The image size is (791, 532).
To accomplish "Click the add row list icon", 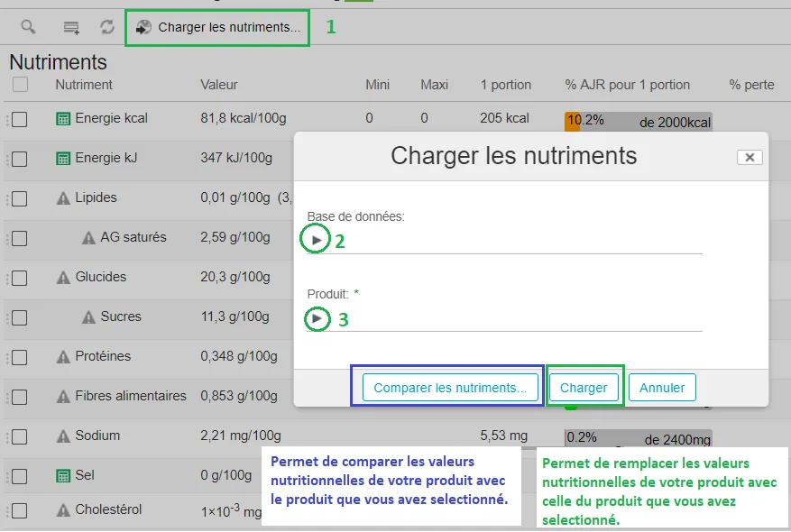I will click(71, 27).
